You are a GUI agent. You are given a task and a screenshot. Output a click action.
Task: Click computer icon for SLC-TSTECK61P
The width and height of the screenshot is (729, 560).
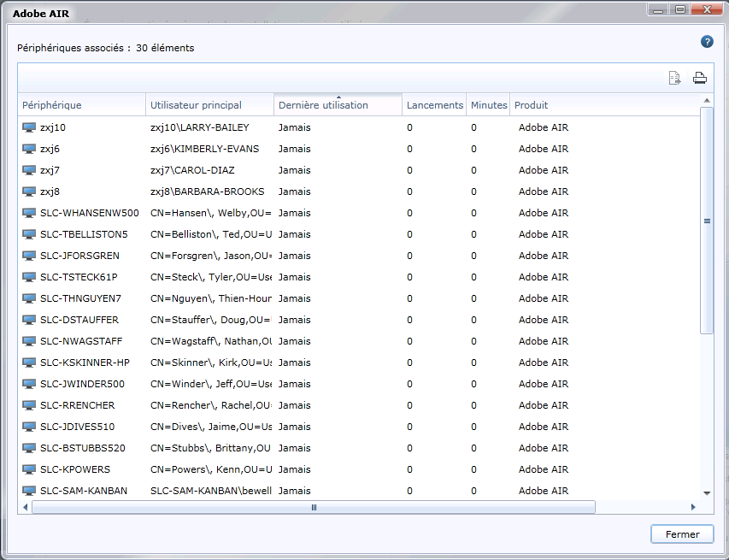click(29, 277)
